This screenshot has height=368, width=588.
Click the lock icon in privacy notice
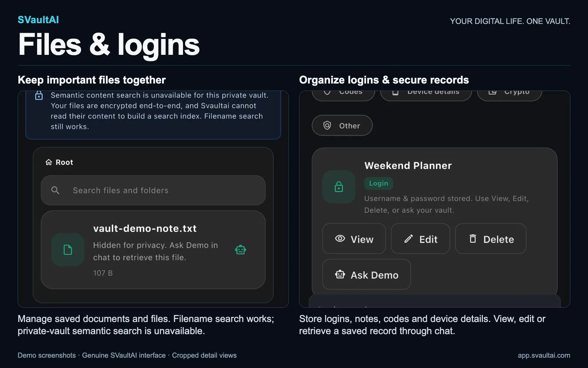(39, 96)
